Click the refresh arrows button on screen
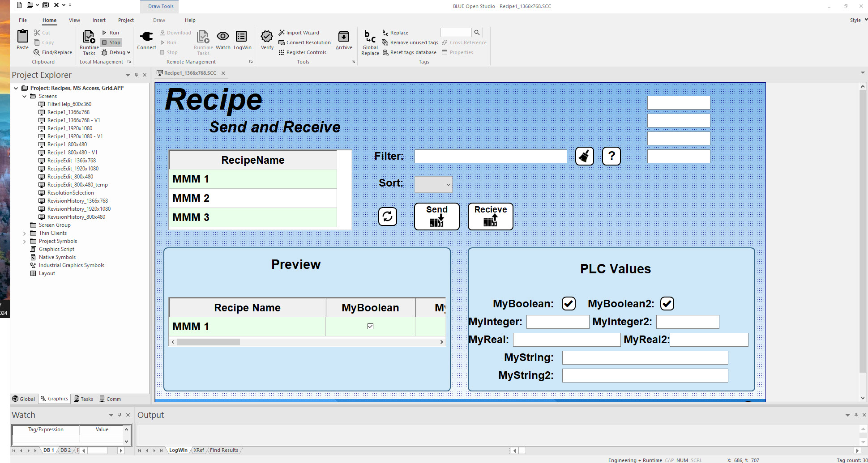Screen dimensions: 868x463 pos(387,217)
